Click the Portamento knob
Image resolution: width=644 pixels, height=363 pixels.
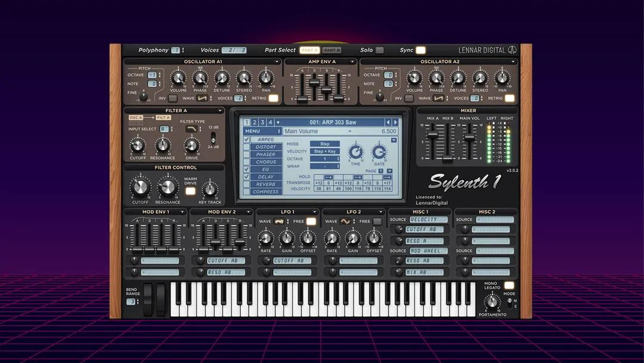pos(492,303)
